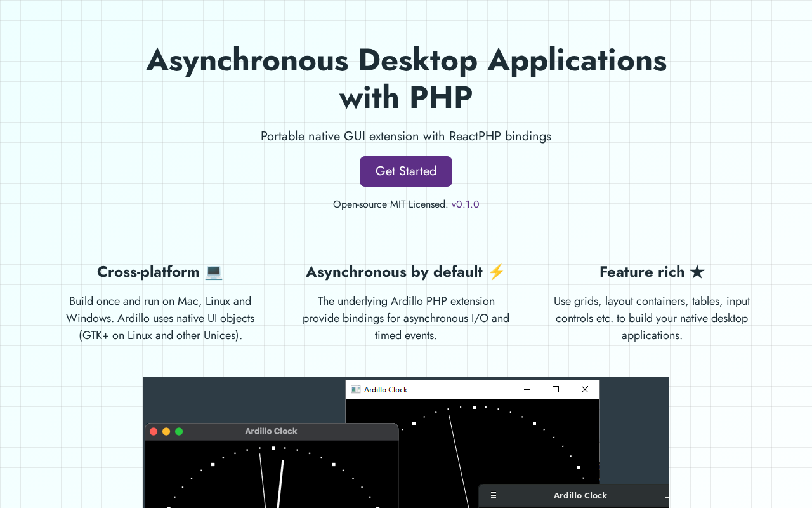812x508 pixels.
Task: Click the red close dot on the Mac Ardillo Clock window
Action: pyautogui.click(x=154, y=431)
